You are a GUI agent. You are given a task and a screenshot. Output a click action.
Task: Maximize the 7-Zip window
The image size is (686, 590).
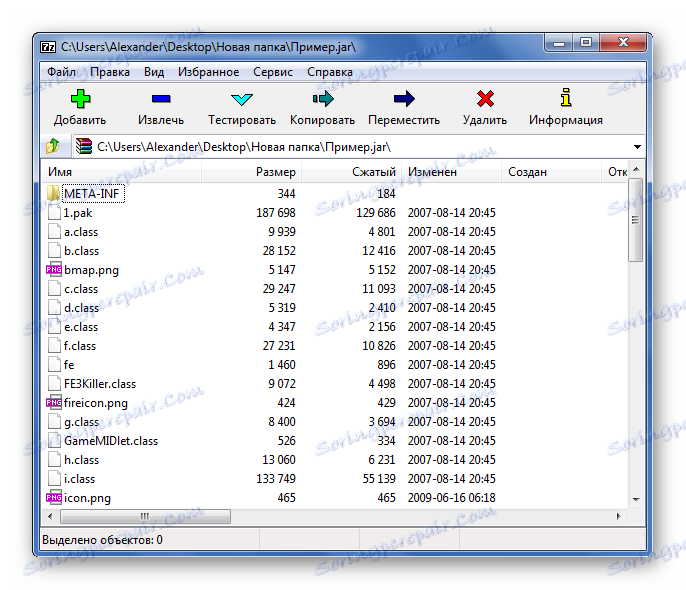pos(586,42)
